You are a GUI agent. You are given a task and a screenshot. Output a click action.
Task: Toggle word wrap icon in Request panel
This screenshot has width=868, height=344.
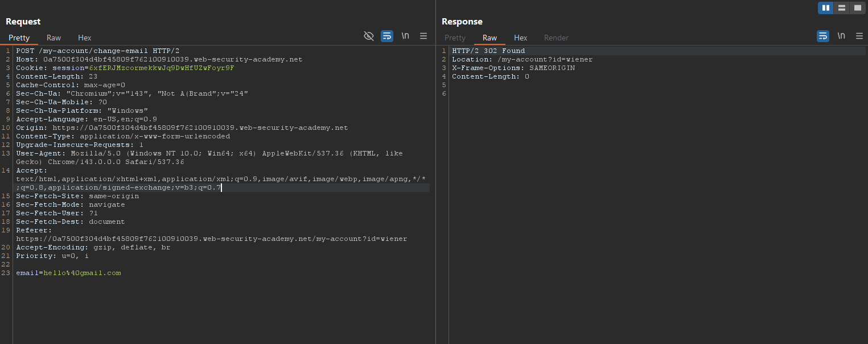(x=387, y=36)
